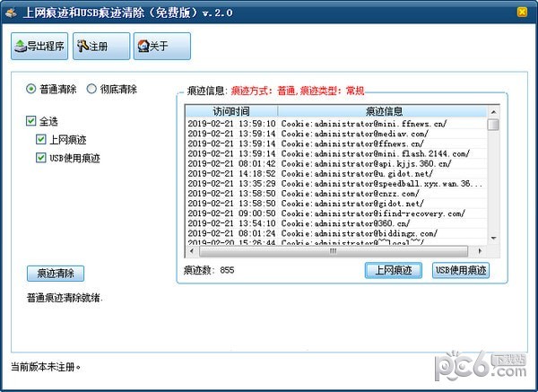Uncheck the browsing traces (上网痕迹) checkbox
This screenshot has width=538, height=392.
[x=41, y=139]
